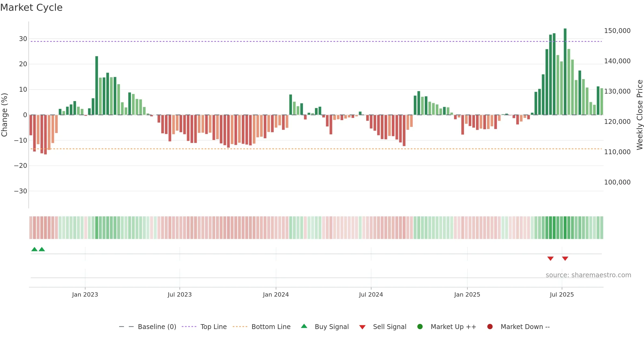Click the purple dotted Top Line legend sample
Screen dimensions: 644x362
pos(189,327)
